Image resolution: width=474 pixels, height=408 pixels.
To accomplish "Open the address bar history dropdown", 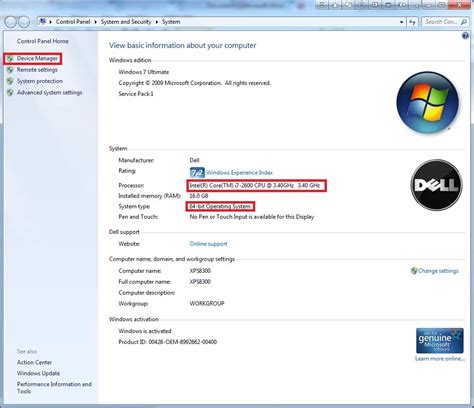I will tap(401, 22).
